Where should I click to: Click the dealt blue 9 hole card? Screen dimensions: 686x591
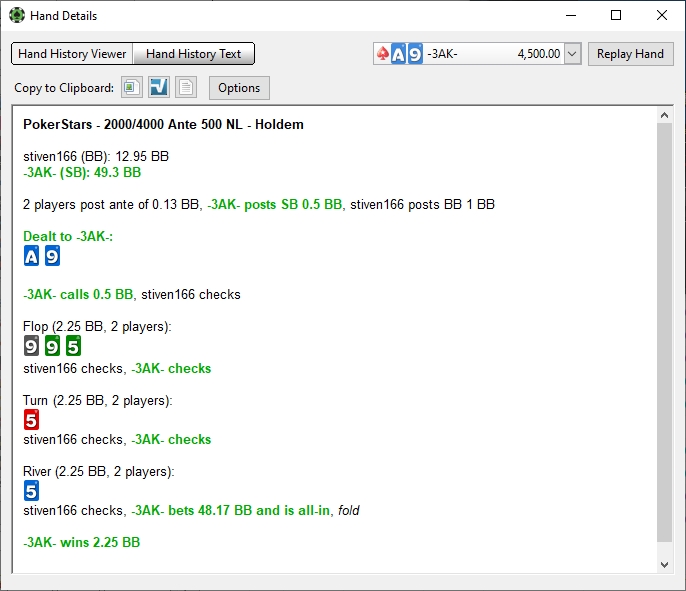(x=52, y=256)
